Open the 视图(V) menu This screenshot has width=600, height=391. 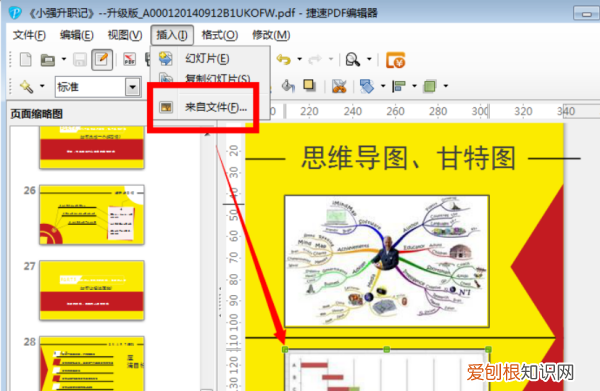click(x=125, y=35)
